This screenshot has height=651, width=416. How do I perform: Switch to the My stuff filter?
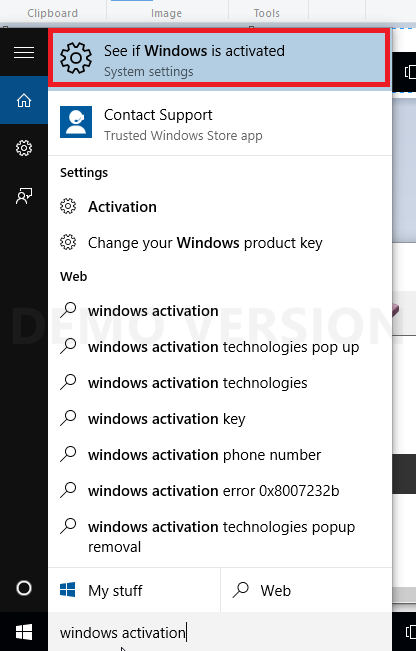pyautogui.click(x=134, y=590)
